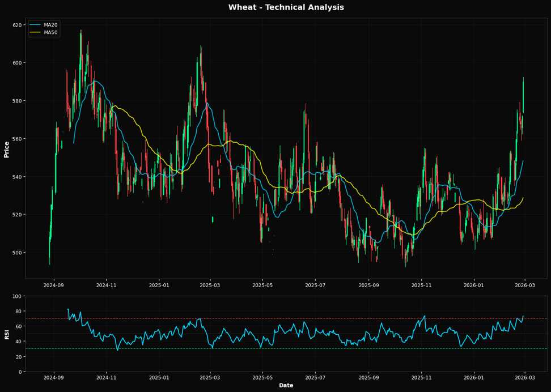Screen dimensions: 551x392
Task: Click the 40 tick on the RSI axis
Action: coord(19,342)
